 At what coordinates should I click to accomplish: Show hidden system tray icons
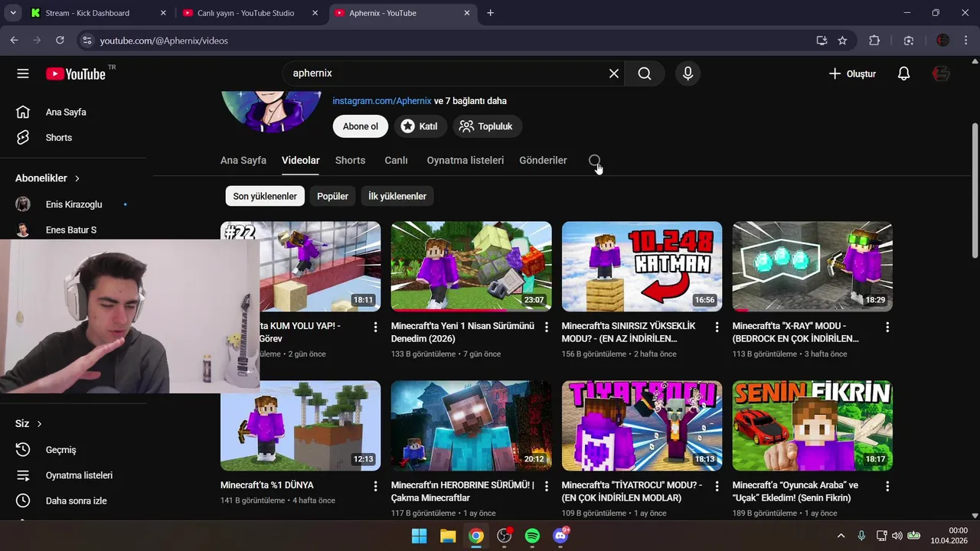[x=841, y=536]
